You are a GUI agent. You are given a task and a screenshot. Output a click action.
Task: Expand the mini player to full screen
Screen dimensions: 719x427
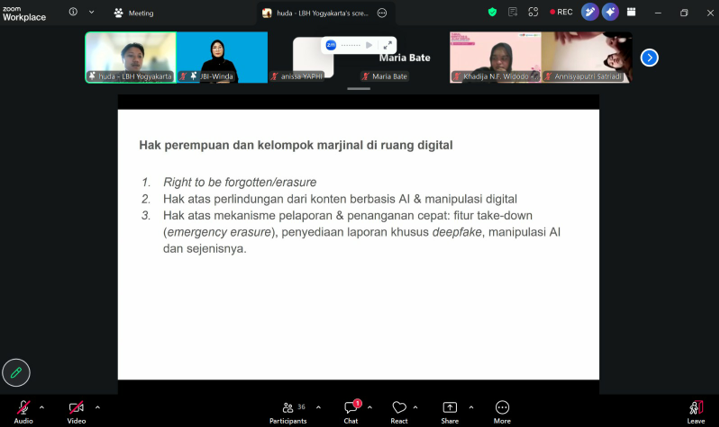tap(387, 45)
